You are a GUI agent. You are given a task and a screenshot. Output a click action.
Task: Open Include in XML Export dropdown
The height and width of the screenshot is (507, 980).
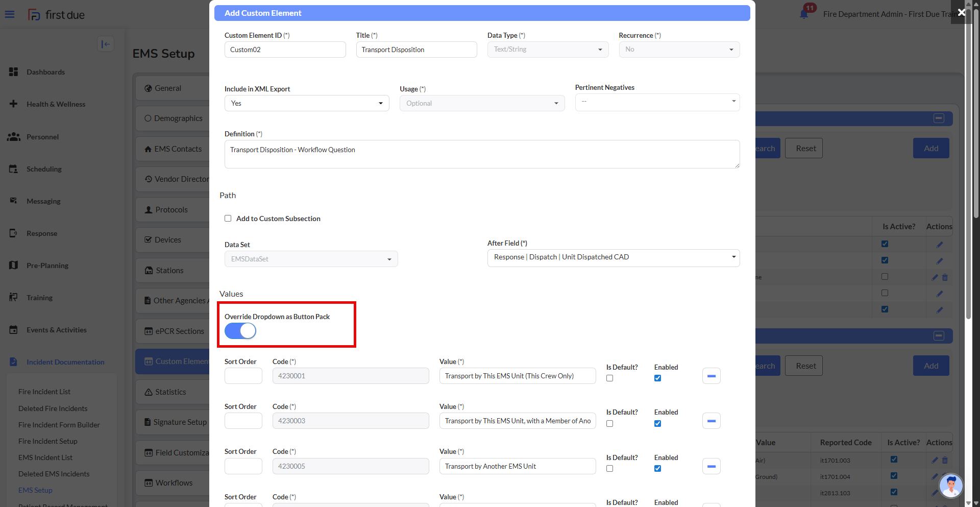coord(306,103)
